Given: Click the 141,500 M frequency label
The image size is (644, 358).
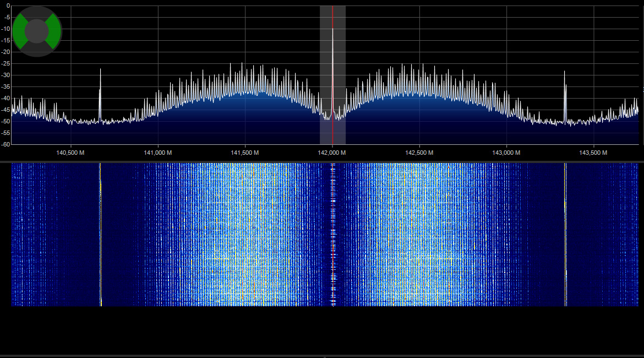Looking at the screenshot, I should [x=245, y=153].
